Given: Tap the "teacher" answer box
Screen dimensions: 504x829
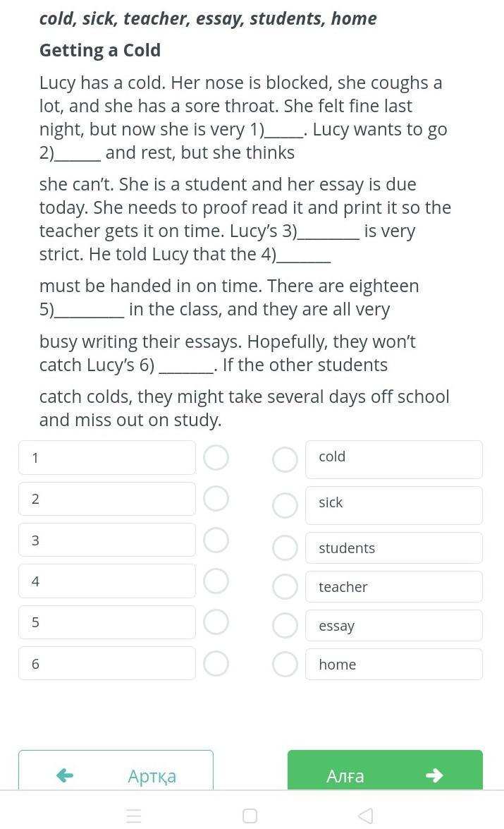Looking at the screenshot, I should click(x=393, y=586).
